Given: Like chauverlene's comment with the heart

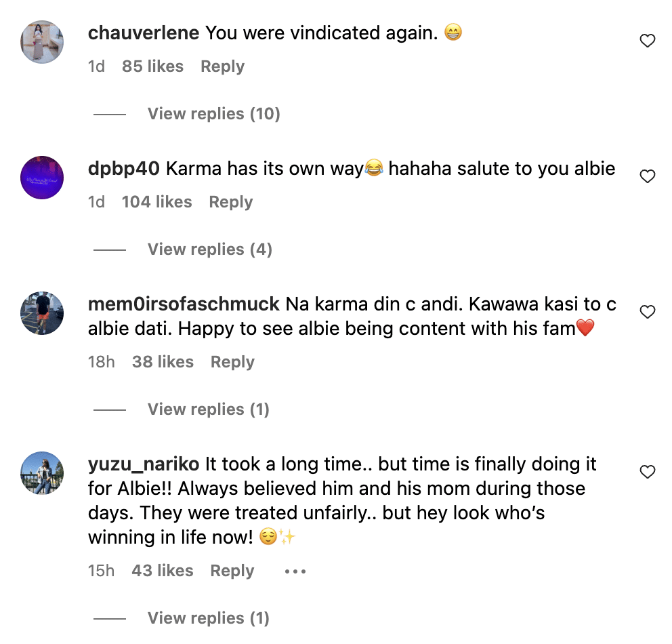Looking at the screenshot, I should click(648, 41).
